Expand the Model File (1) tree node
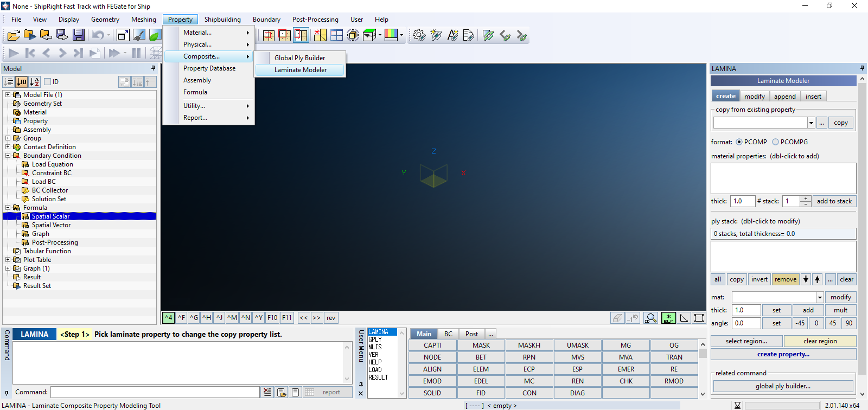 [x=8, y=95]
